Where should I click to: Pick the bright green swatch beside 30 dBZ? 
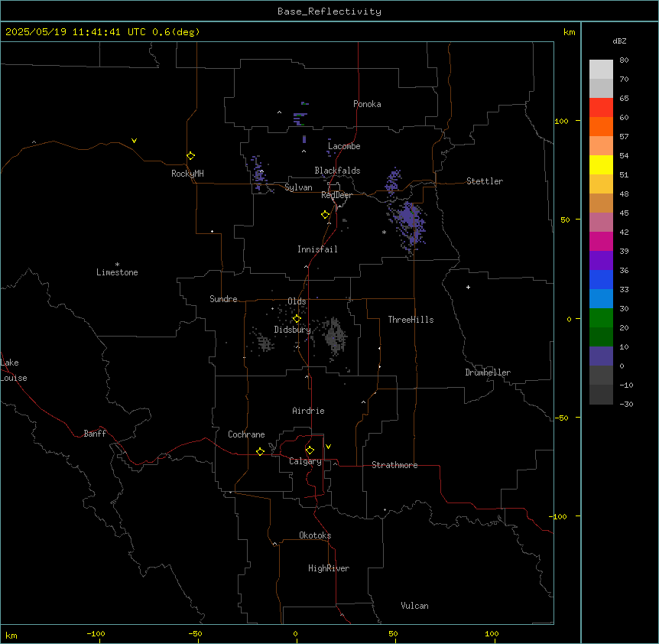coord(601,318)
